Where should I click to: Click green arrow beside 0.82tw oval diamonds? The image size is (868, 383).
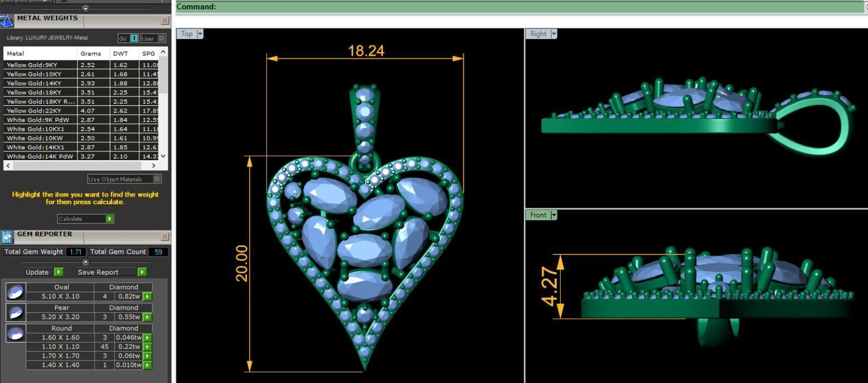pyautogui.click(x=147, y=296)
